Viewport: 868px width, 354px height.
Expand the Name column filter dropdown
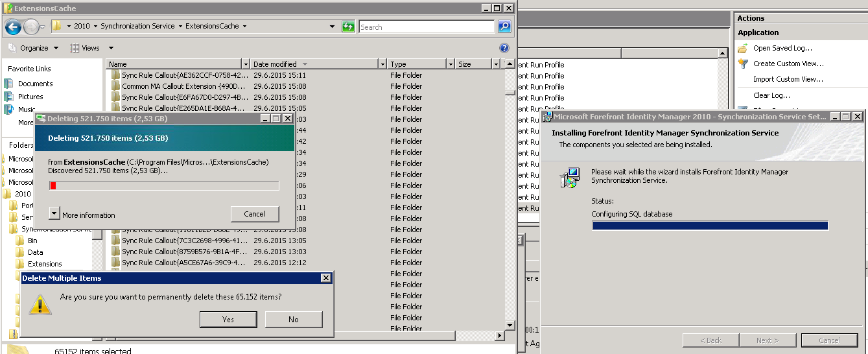click(245, 64)
